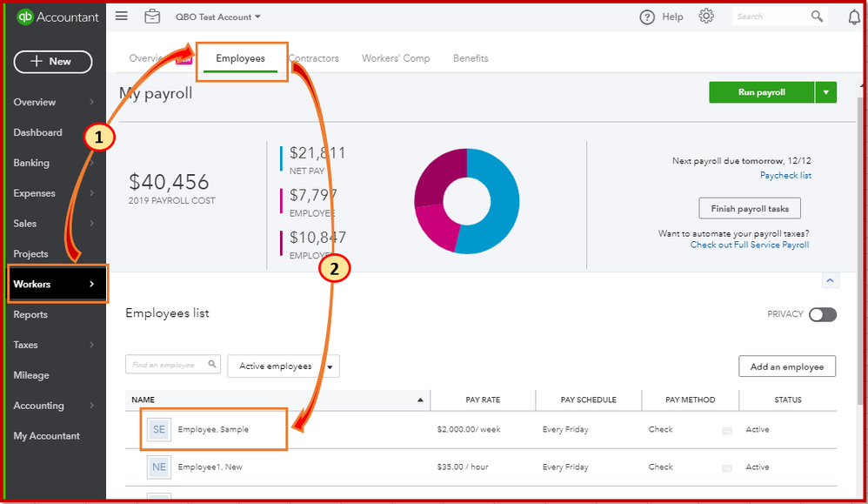The width and height of the screenshot is (868, 504).
Task: Expand the Taxes sidebar submenu
Action: 92,345
